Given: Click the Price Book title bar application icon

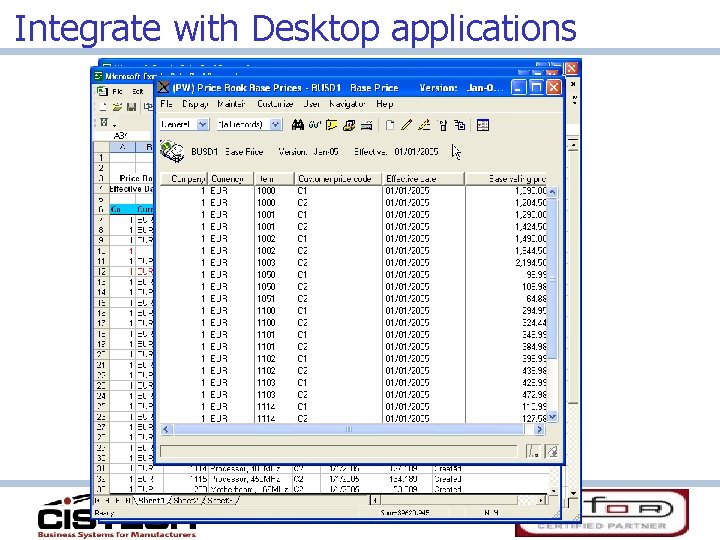Looking at the screenshot, I should pos(163,87).
